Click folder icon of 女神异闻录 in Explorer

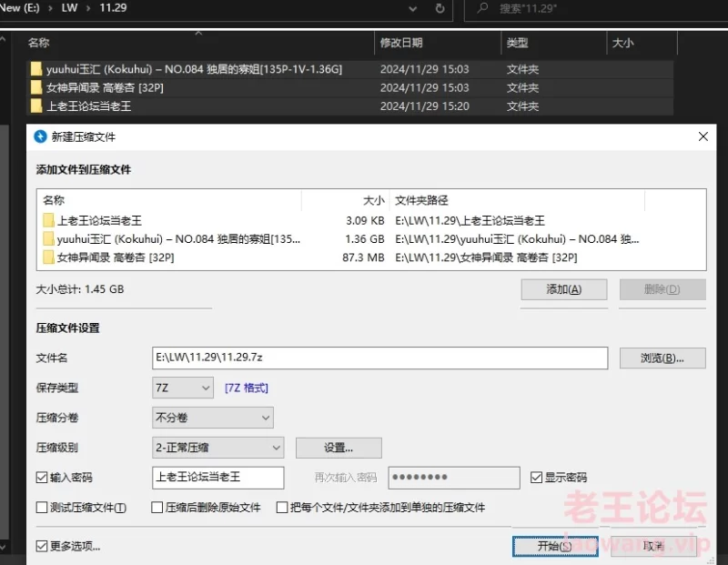pyautogui.click(x=36, y=87)
